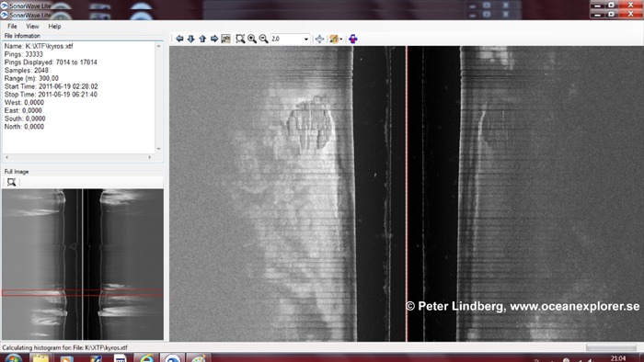The height and width of the screenshot is (362, 644).
Task: Click the zoom icon under Full Image
Action: [x=11, y=182]
